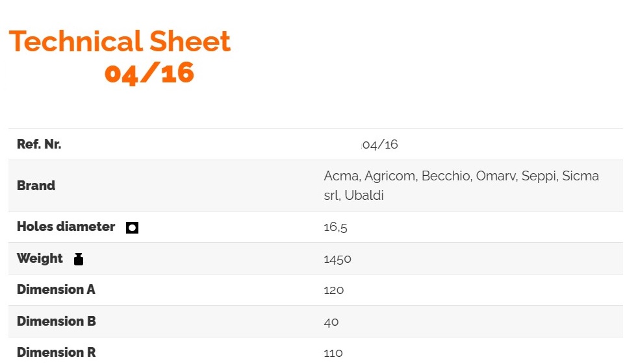Select the Dimension B value 40
Image resolution: width=625 pixels, height=364 pixels.
331,322
